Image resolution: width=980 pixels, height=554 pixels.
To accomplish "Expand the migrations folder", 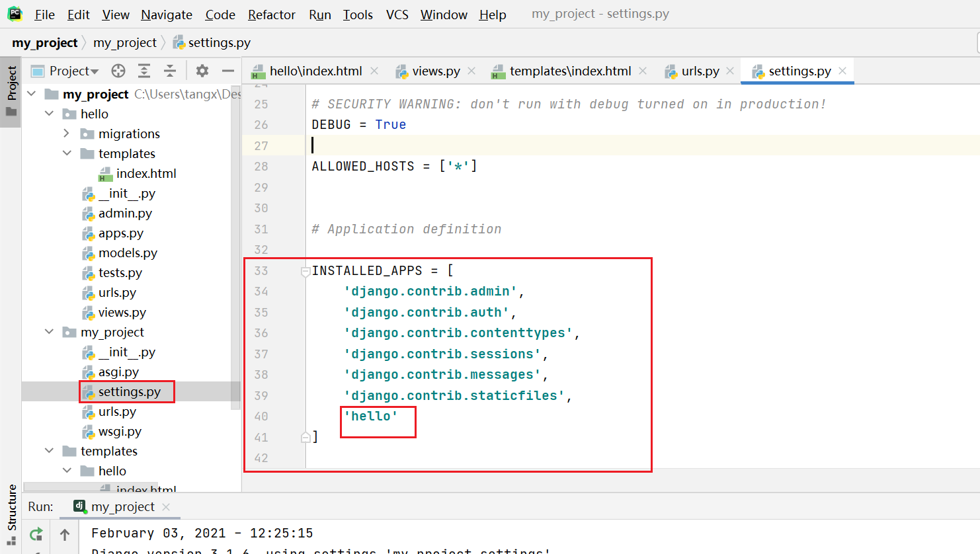I will click(66, 134).
